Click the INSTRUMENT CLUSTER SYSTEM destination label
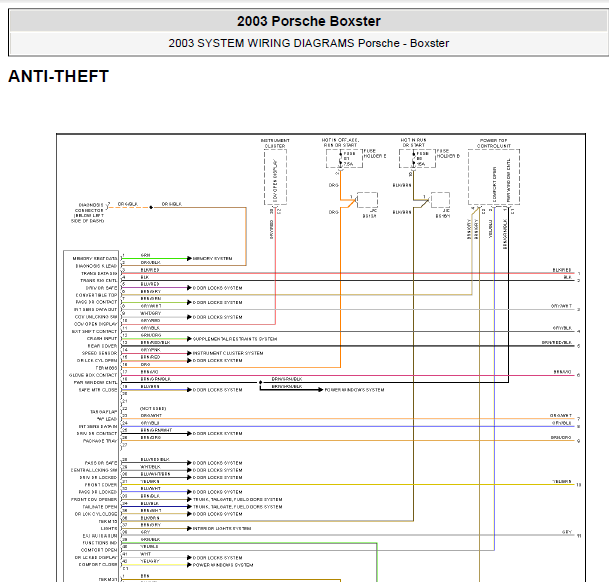This screenshot has height=582, width=609. point(228,353)
